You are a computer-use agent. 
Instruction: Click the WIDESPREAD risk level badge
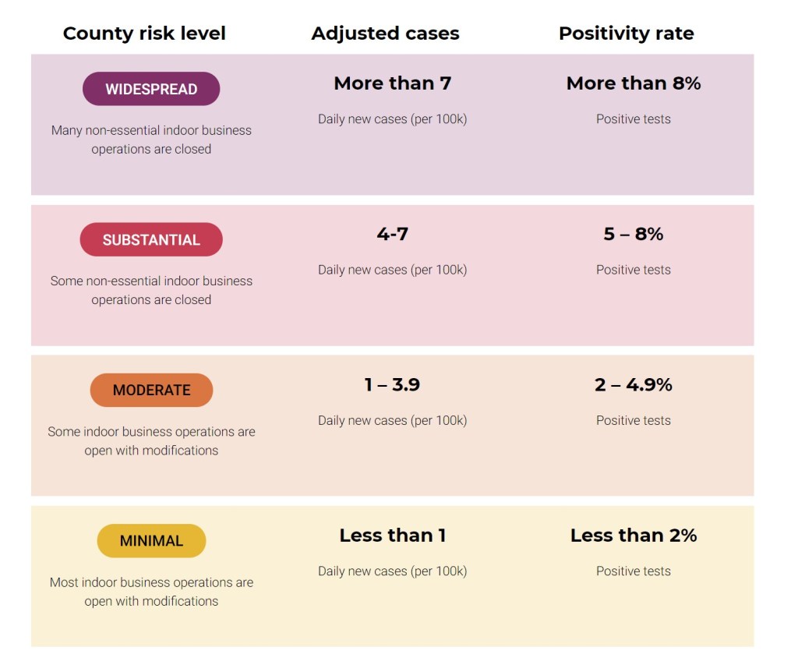click(x=151, y=89)
